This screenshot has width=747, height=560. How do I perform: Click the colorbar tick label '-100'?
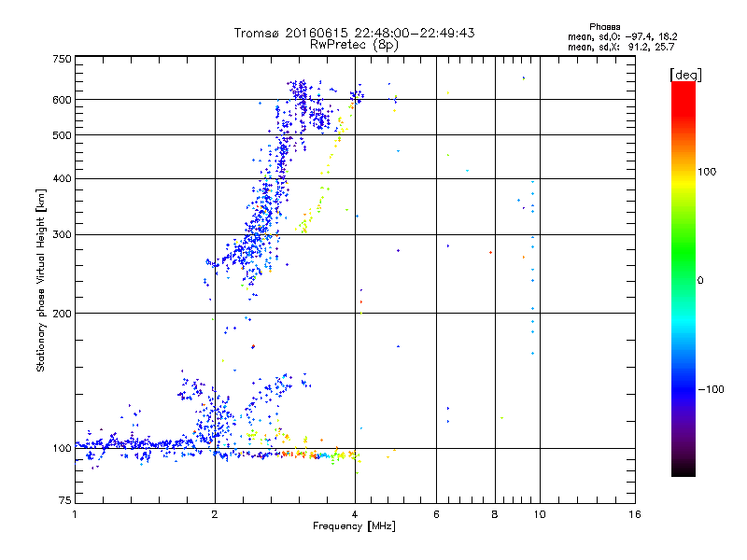point(711,389)
